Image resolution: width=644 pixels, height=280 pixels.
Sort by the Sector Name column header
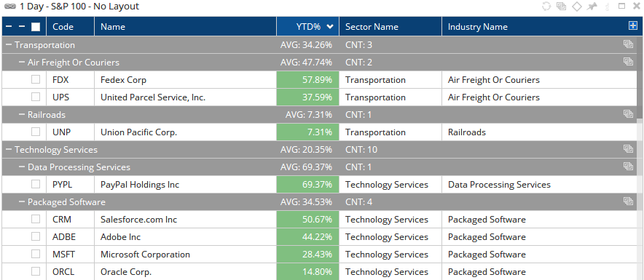[x=372, y=27]
